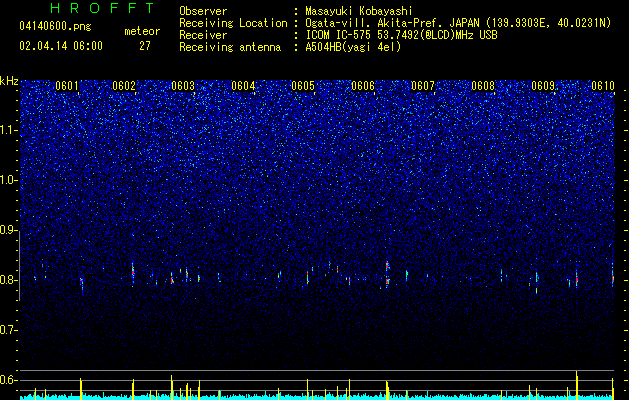
Task: Click the 0608 time marker
Action: [x=483, y=86]
